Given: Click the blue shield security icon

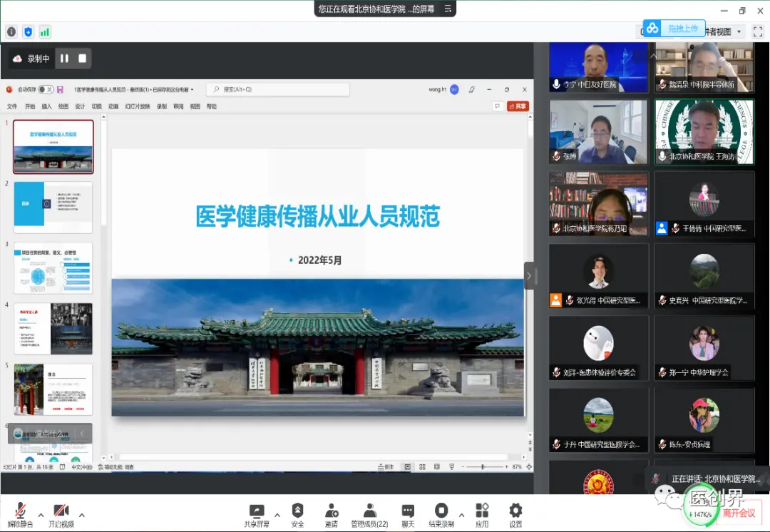Looking at the screenshot, I should click(29, 32).
